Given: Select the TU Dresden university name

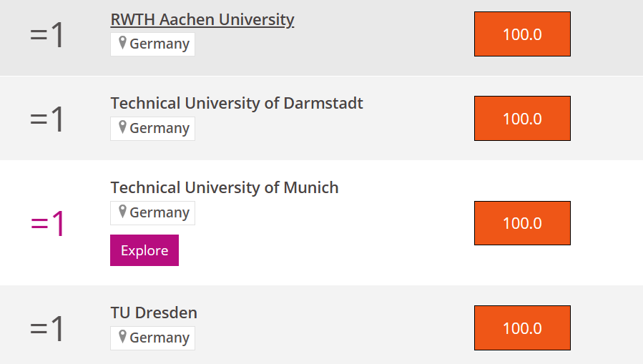Looking at the screenshot, I should 154,313.
